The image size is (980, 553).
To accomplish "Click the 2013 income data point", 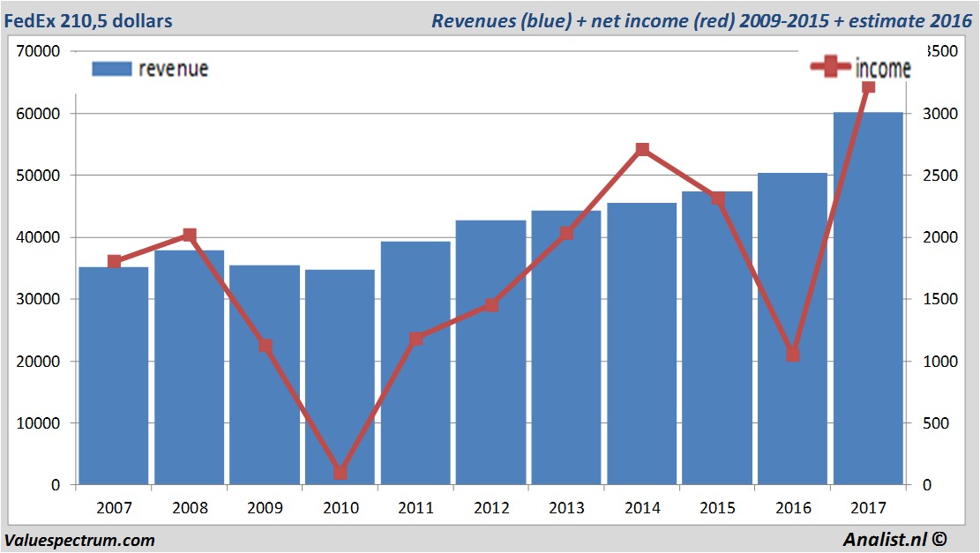I will [566, 233].
